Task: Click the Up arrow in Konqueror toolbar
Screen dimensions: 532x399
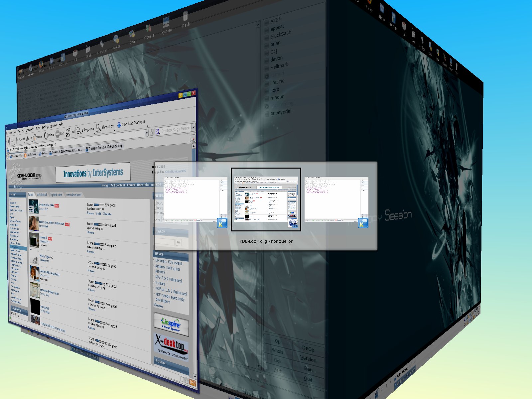Action: tap(28, 138)
